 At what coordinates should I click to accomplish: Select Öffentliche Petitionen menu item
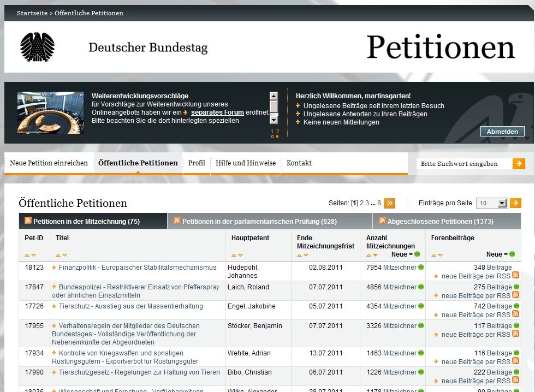coord(138,163)
